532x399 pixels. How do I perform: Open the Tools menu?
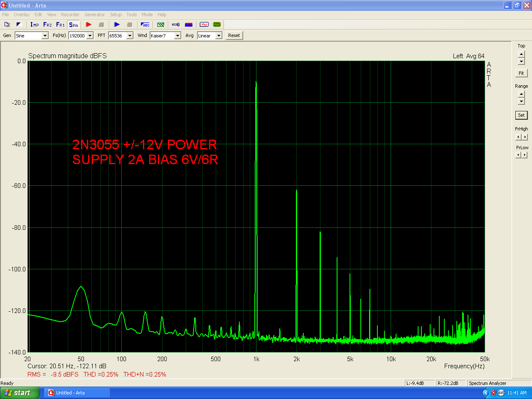click(x=132, y=15)
